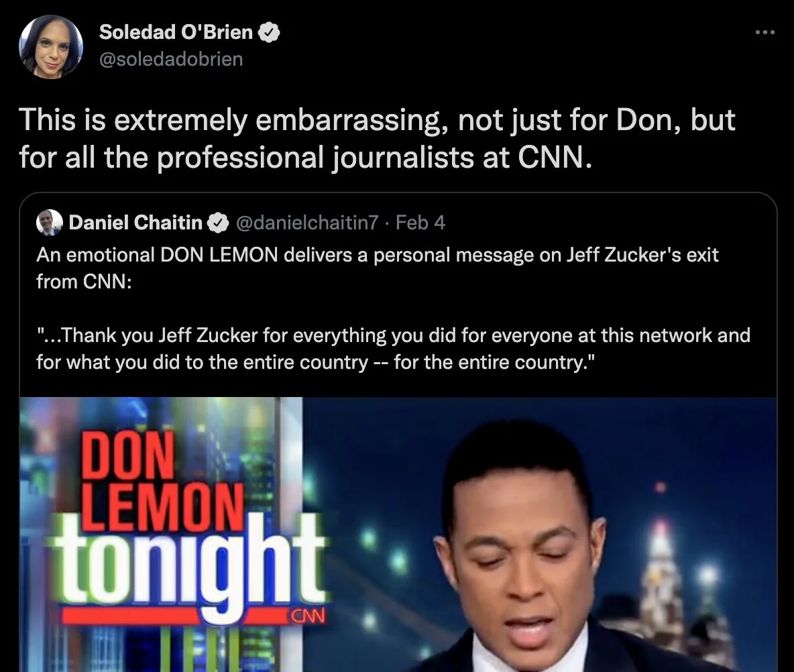Click Soledad O'Brien's profile avatar
Viewport: 794px width, 672px height.
[51, 46]
